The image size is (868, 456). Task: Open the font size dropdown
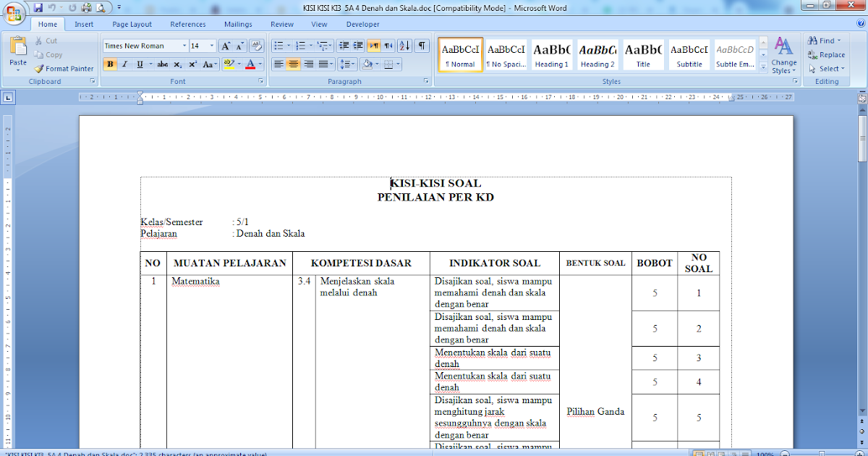(212, 46)
